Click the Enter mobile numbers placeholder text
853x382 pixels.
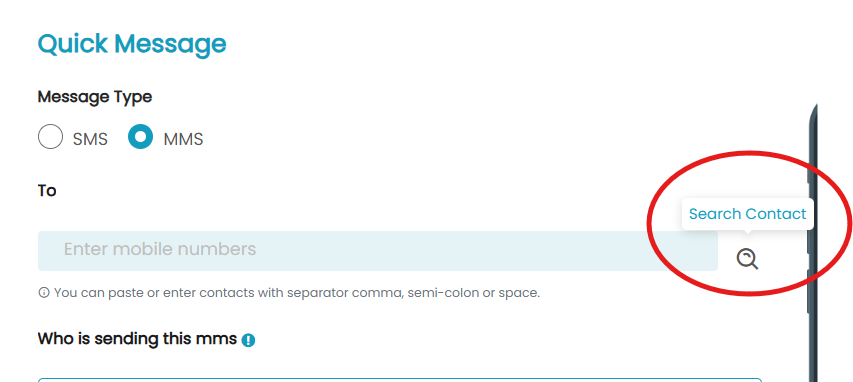coord(160,249)
